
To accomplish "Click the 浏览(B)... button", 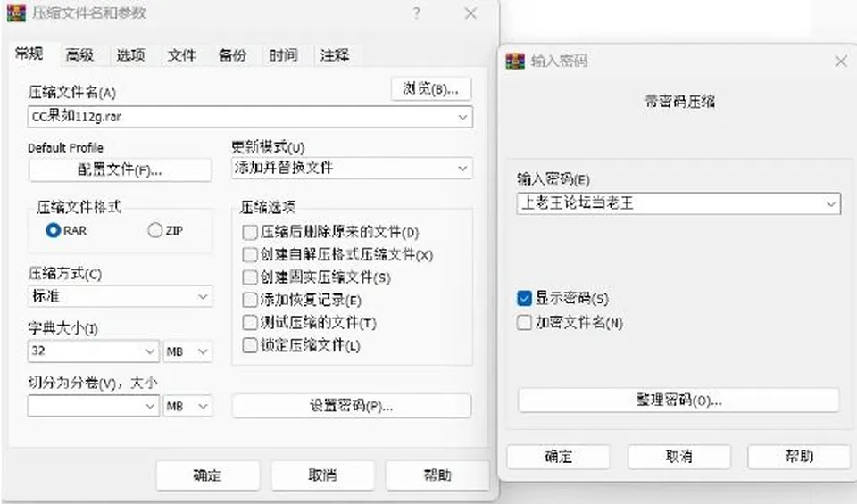I will (431, 89).
